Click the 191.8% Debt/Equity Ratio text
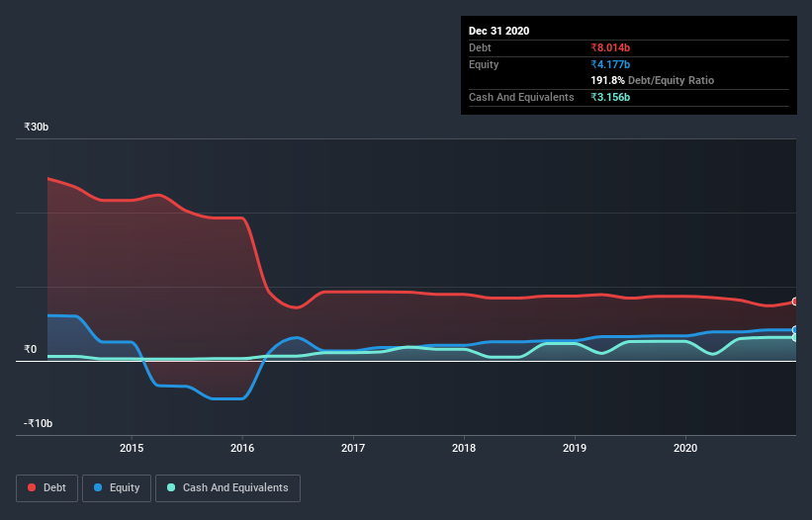The image size is (812, 520). click(x=652, y=81)
